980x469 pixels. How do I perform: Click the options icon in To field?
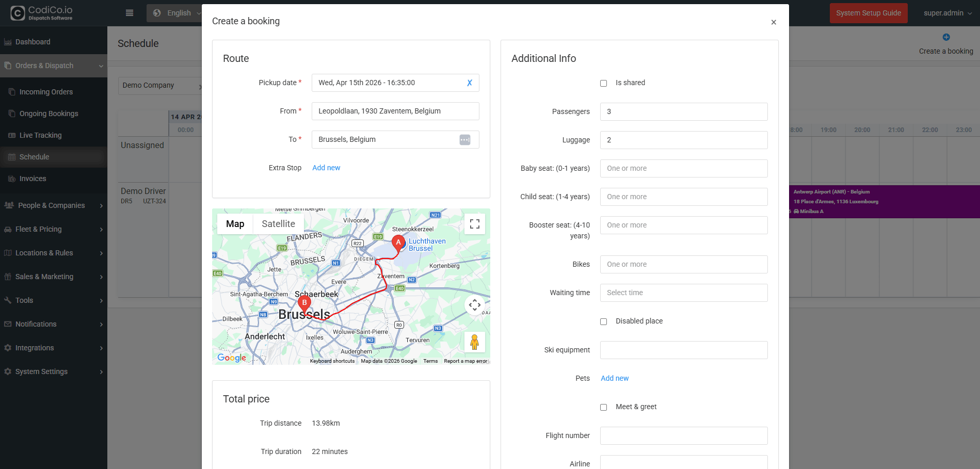pos(464,140)
